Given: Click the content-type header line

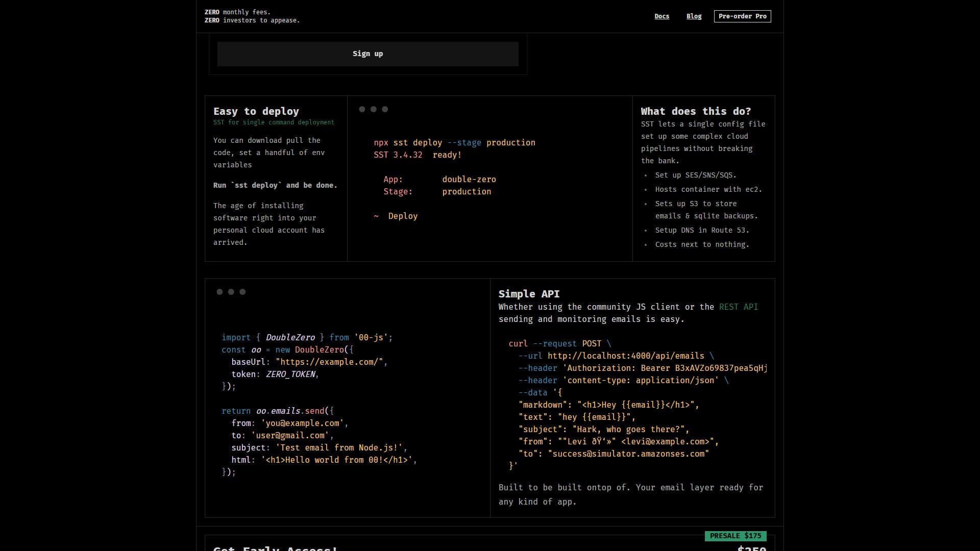Looking at the screenshot, I should click(623, 381).
